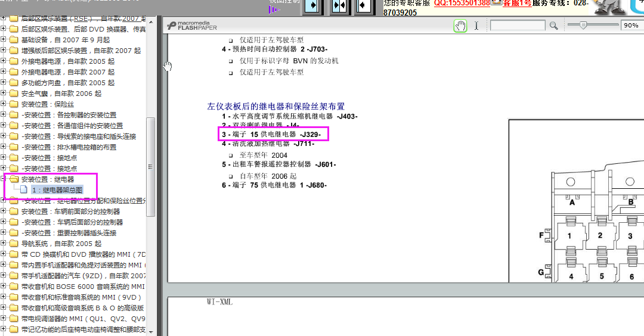This screenshot has width=644, height=336.
Task: Click the Macromedia FlashPaper logo
Action: point(192,26)
